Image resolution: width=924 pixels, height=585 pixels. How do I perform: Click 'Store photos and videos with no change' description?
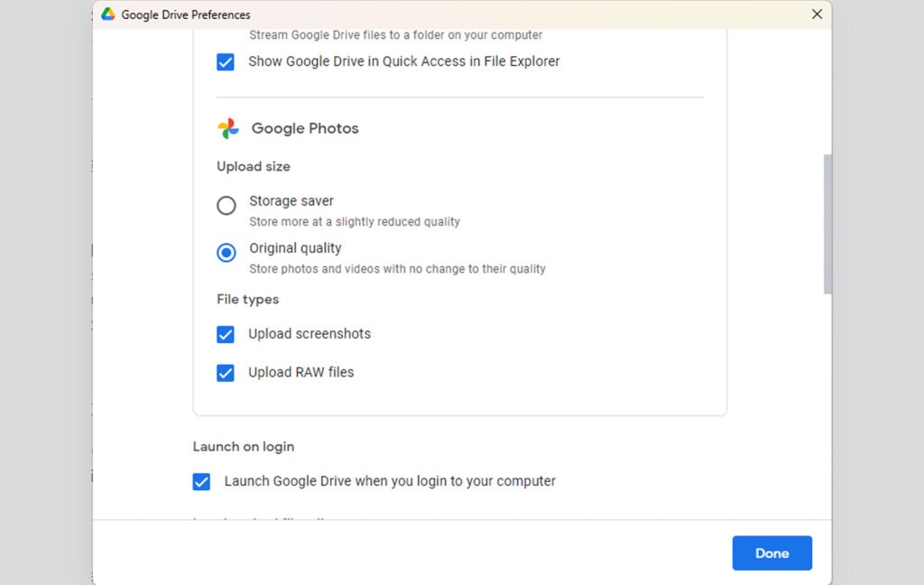[x=397, y=269]
